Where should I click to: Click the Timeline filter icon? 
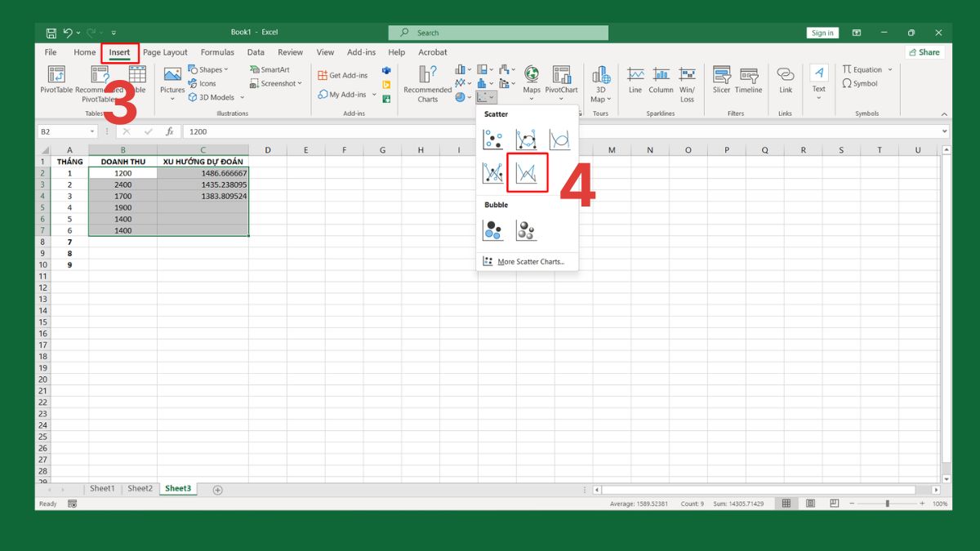pos(747,80)
